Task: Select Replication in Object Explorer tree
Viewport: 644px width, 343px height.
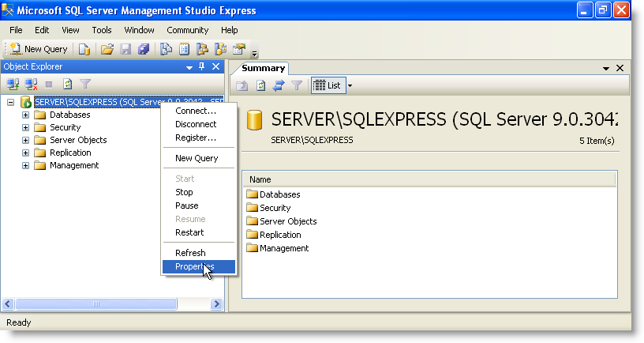Action: click(70, 153)
